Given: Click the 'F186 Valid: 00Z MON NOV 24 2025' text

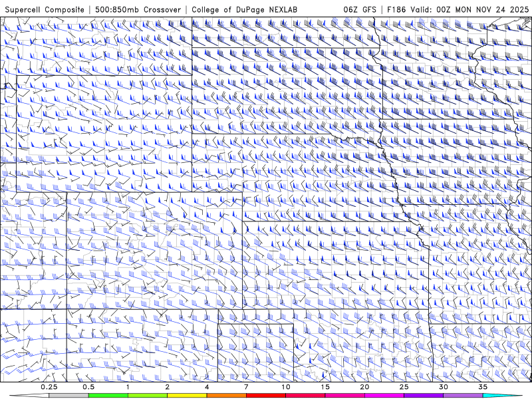Looking at the screenshot, I should click(458, 9).
